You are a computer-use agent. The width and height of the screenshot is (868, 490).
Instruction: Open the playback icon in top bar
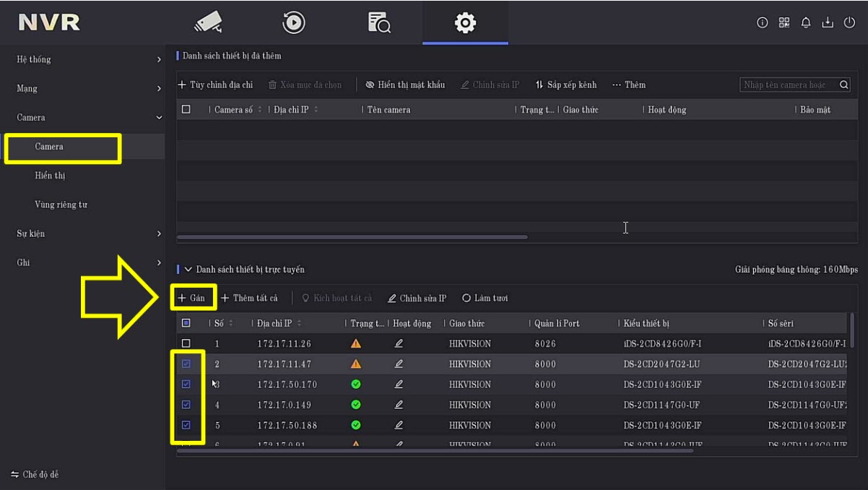point(293,23)
